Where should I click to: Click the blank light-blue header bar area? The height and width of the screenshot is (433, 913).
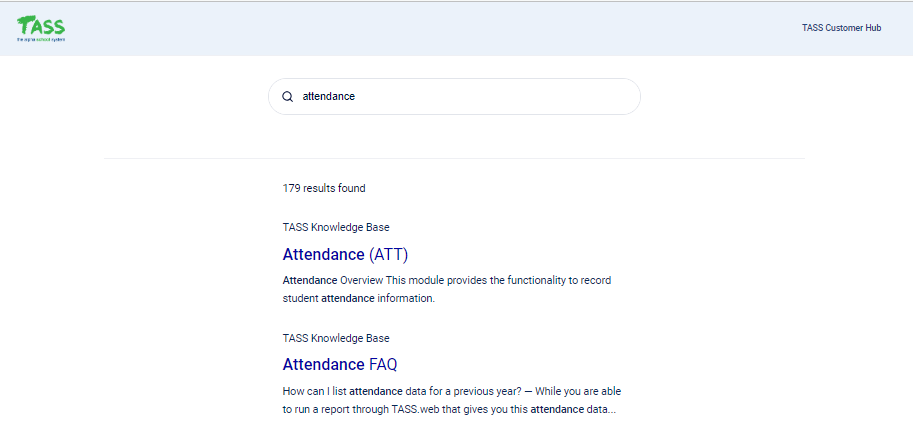[450, 28]
